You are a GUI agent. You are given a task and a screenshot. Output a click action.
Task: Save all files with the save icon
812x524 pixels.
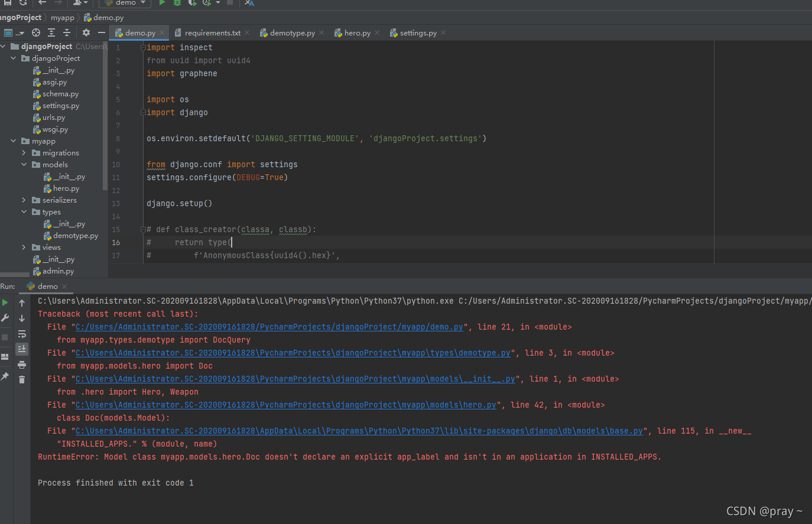[8, 4]
